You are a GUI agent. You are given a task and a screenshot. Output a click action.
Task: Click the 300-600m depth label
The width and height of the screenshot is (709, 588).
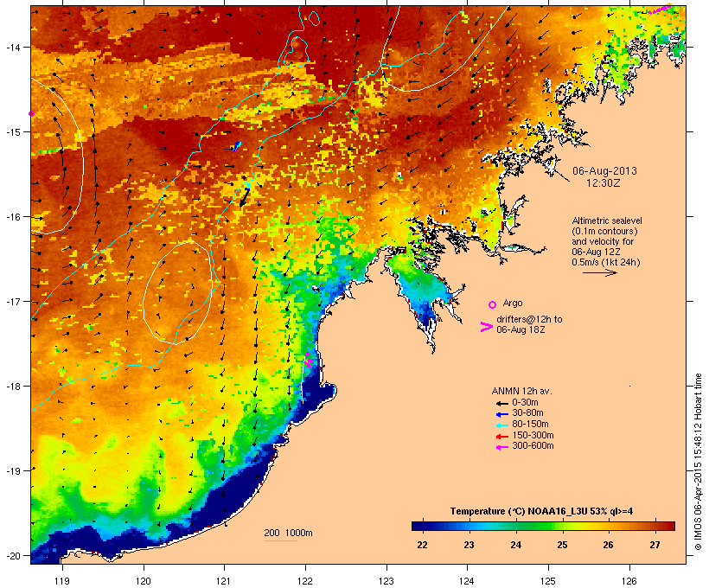(533, 446)
